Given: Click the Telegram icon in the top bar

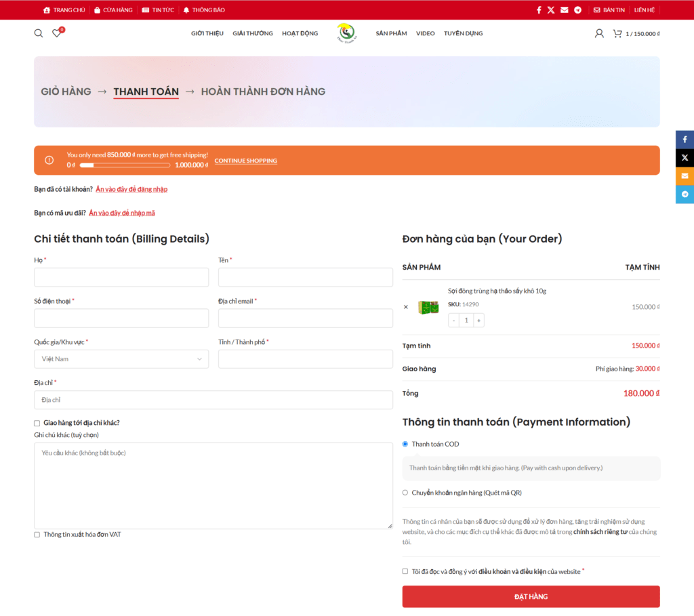Looking at the screenshot, I should coord(578,10).
